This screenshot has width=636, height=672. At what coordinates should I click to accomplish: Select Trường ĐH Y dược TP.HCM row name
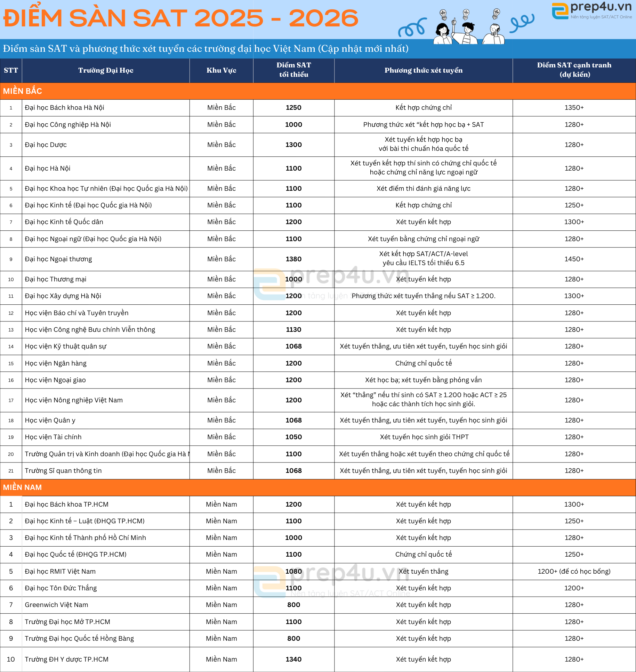[x=66, y=659]
